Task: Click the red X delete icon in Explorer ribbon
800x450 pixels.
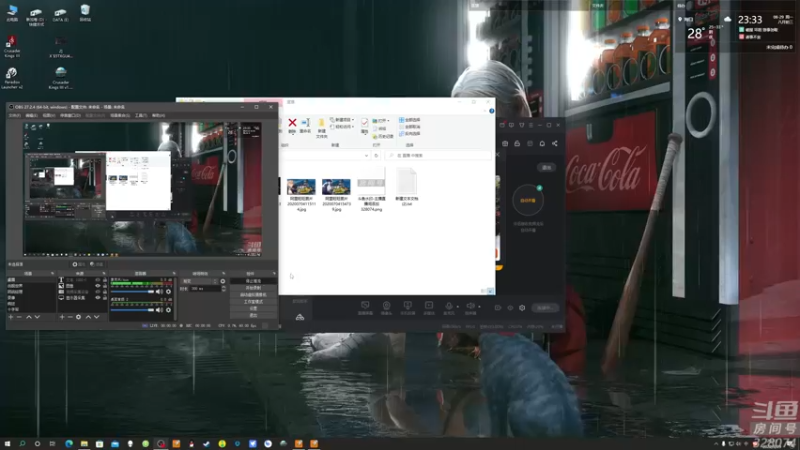Action: (x=292, y=122)
